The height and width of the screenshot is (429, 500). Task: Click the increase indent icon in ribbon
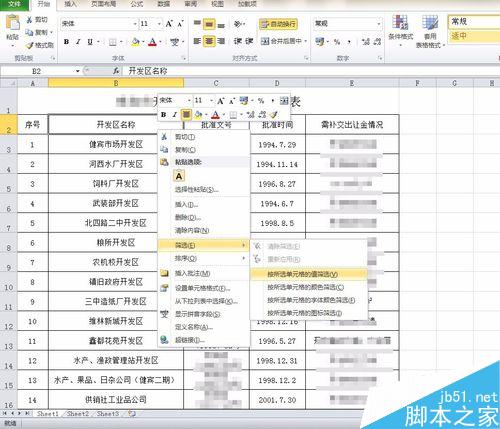point(249,41)
